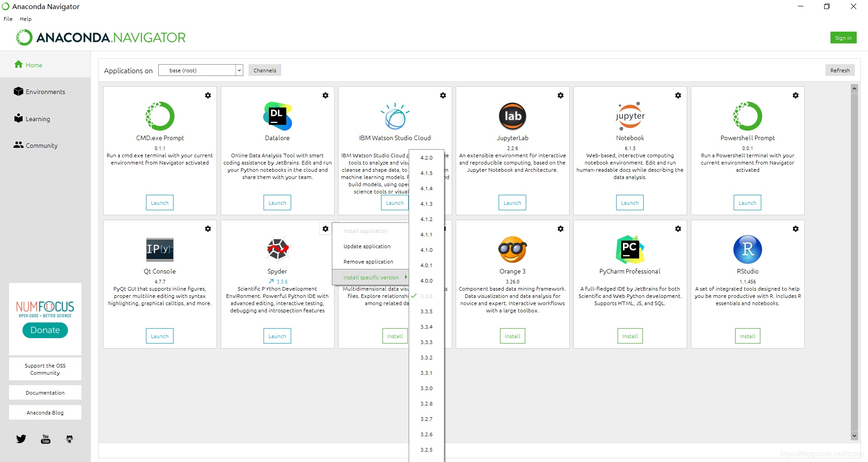Open gear options for CMD.exe Prompt
Image resolution: width=868 pixels, height=462 pixels.
208,95
